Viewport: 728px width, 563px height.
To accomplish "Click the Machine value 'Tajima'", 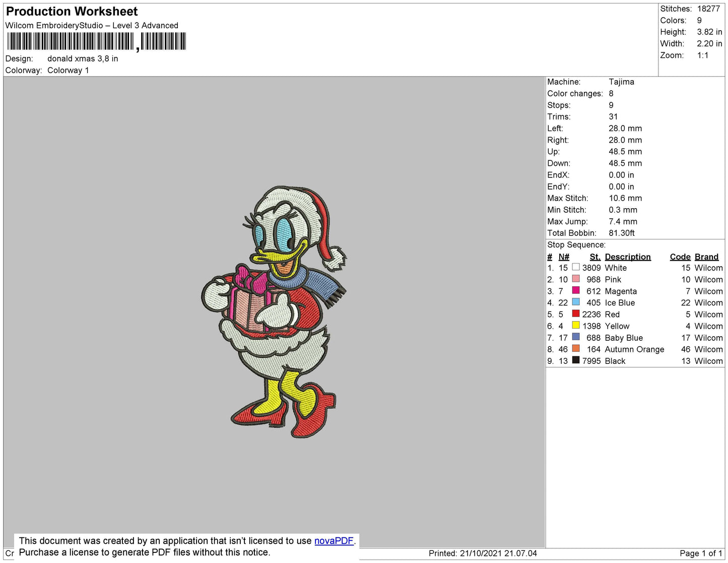I will click(621, 82).
